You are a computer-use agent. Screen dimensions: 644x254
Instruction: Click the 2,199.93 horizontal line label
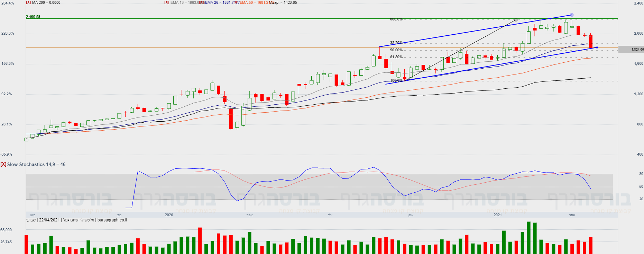33,17
